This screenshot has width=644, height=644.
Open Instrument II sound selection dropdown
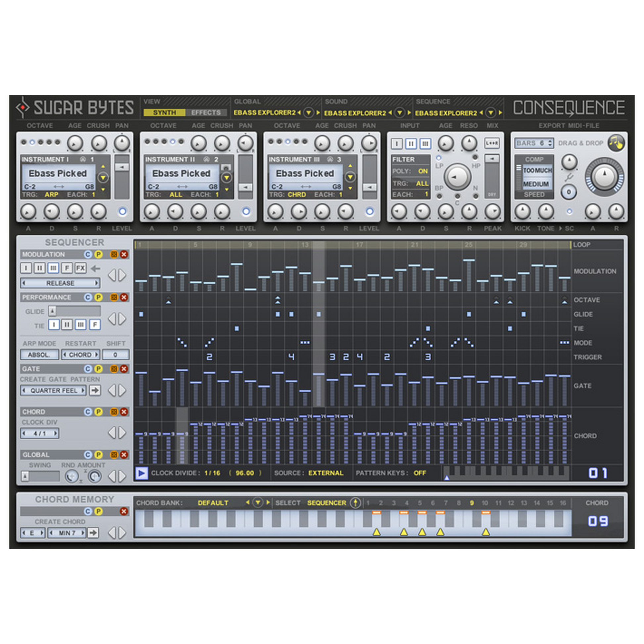(227, 178)
